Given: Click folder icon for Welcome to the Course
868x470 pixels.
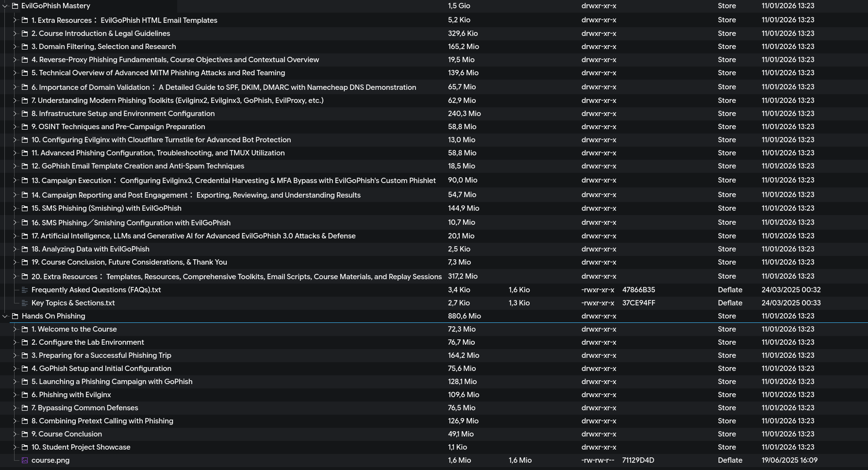Looking at the screenshot, I should (x=25, y=329).
